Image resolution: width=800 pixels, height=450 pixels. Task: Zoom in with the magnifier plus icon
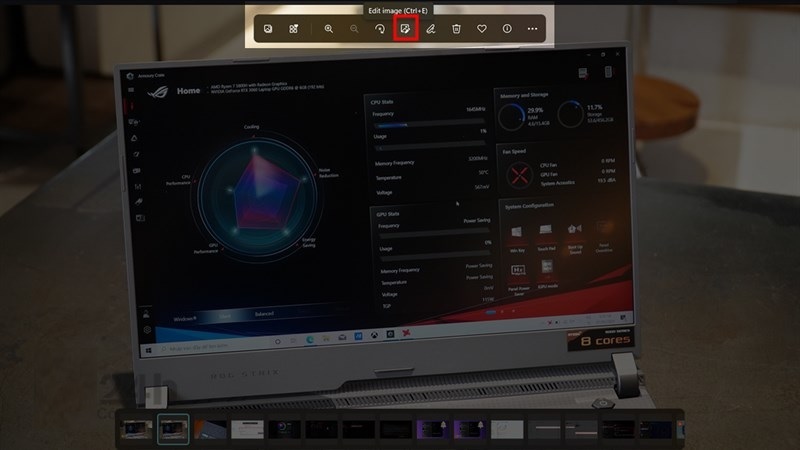[329, 29]
